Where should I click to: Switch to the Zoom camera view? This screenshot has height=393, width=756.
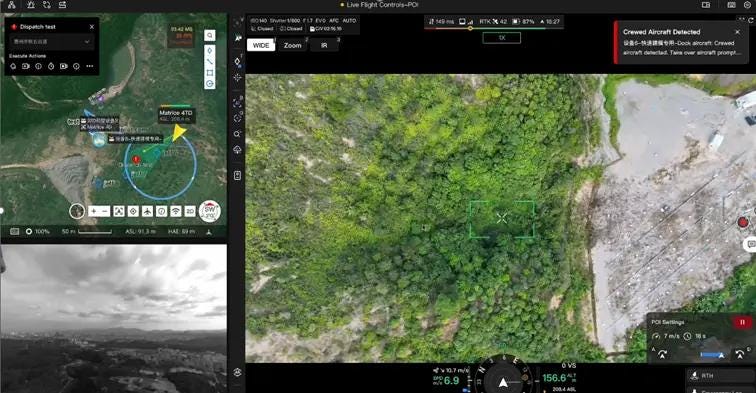pyautogui.click(x=293, y=45)
